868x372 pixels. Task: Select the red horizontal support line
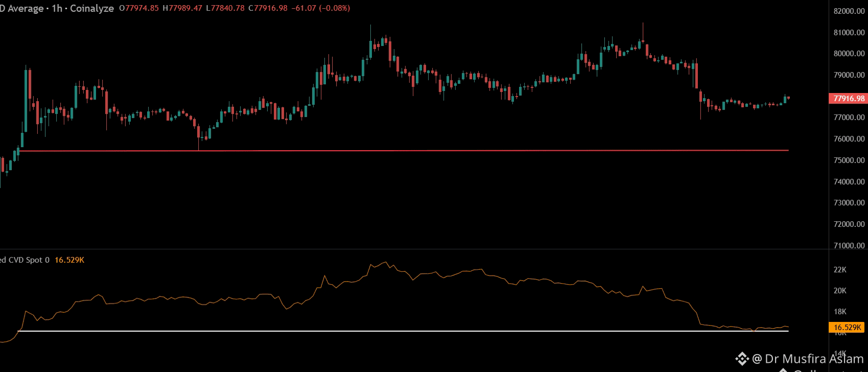pyautogui.click(x=404, y=150)
